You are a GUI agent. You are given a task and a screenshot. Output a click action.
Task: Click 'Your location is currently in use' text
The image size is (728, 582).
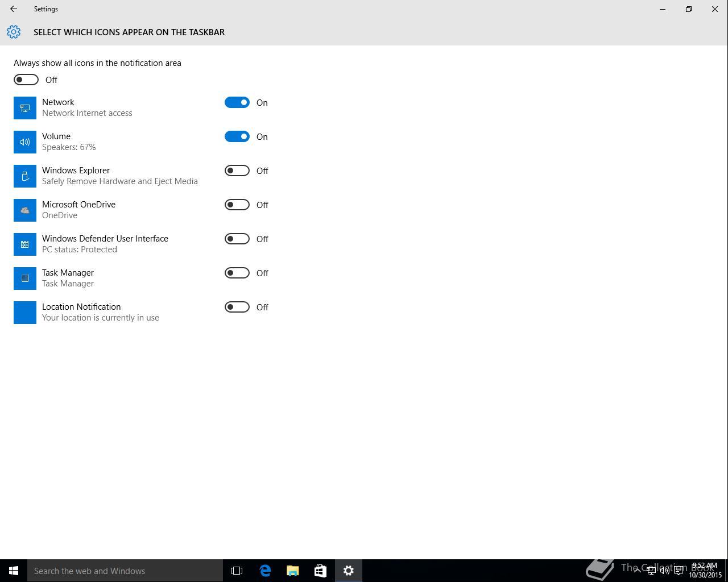101,318
